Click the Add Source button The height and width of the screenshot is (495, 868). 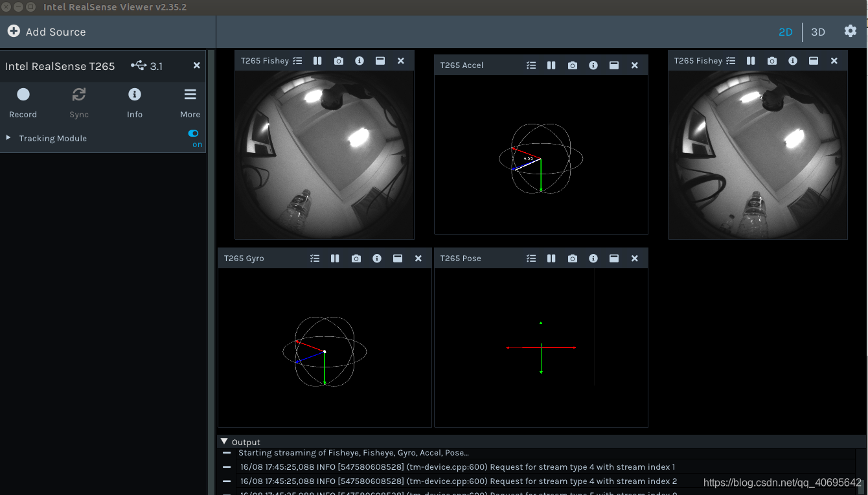pyautogui.click(x=47, y=32)
